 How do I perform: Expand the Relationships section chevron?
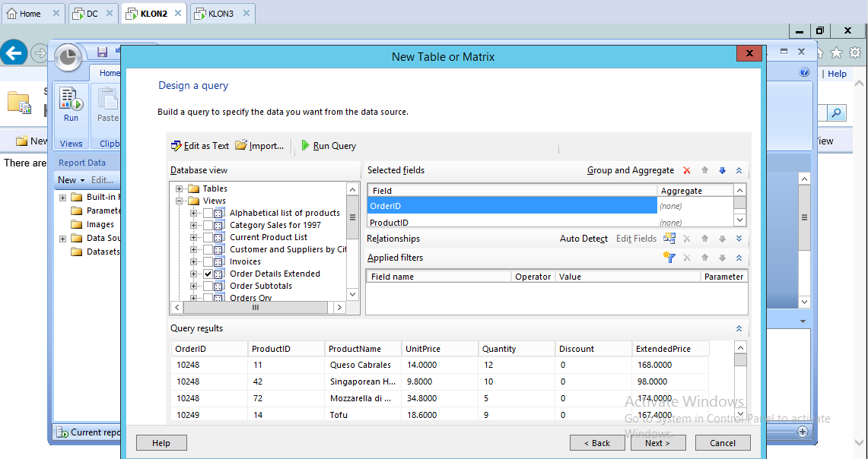click(x=739, y=239)
